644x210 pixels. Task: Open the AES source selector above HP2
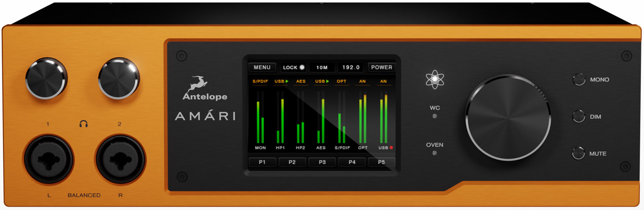tap(301, 81)
